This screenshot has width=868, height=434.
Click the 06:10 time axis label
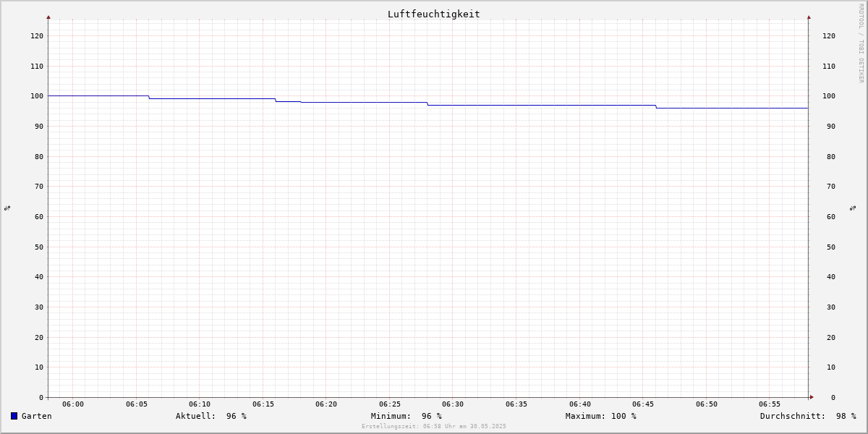200,404
